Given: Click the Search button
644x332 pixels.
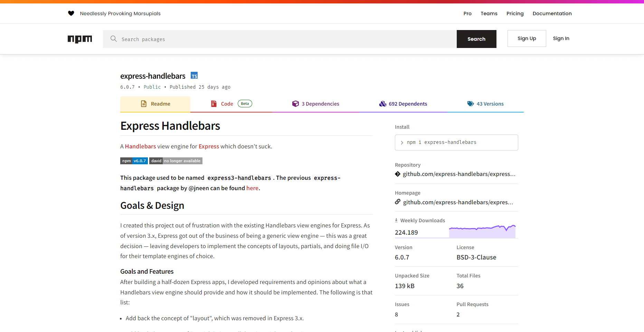Looking at the screenshot, I should (476, 39).
